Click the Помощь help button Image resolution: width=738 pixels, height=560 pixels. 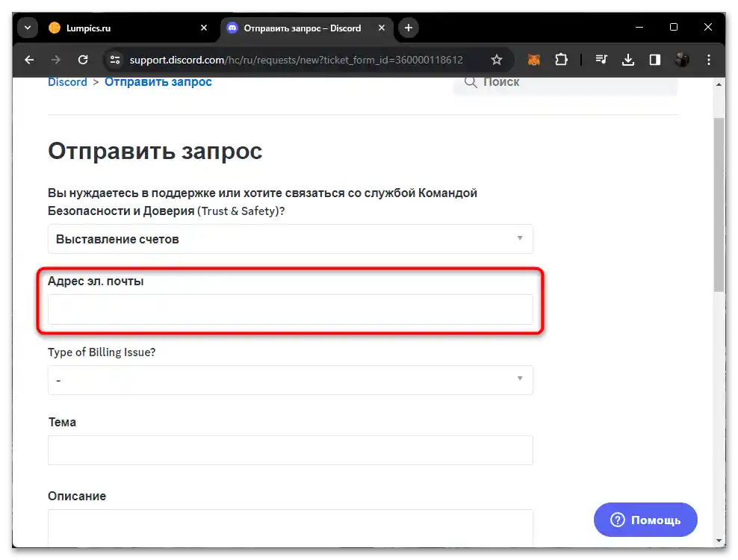click(645, 520)
